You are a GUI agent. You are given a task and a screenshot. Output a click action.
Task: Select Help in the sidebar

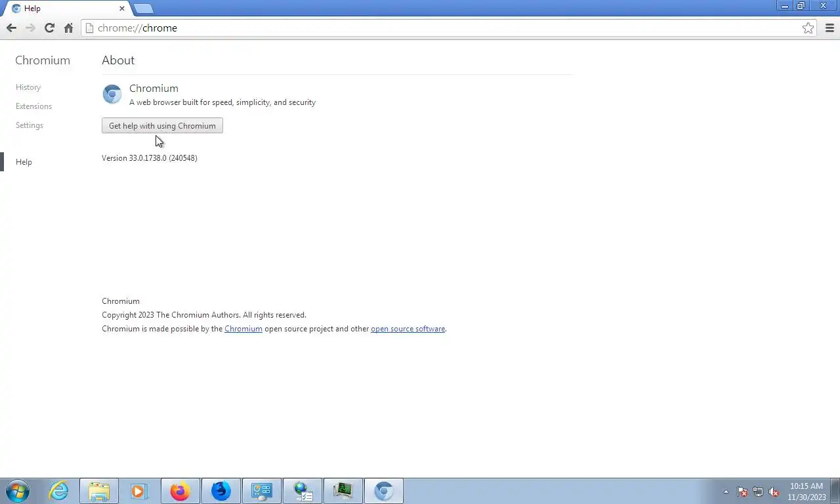point(24,162)
